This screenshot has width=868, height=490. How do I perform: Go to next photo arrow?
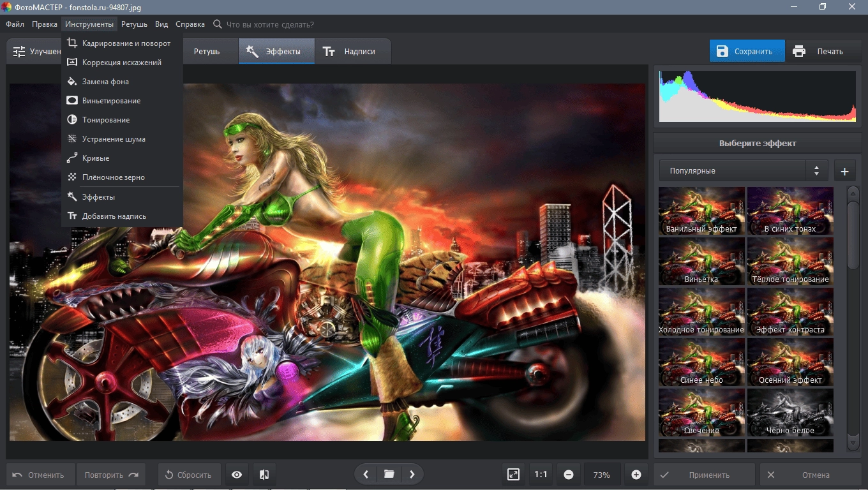click(x=412, y=475)
